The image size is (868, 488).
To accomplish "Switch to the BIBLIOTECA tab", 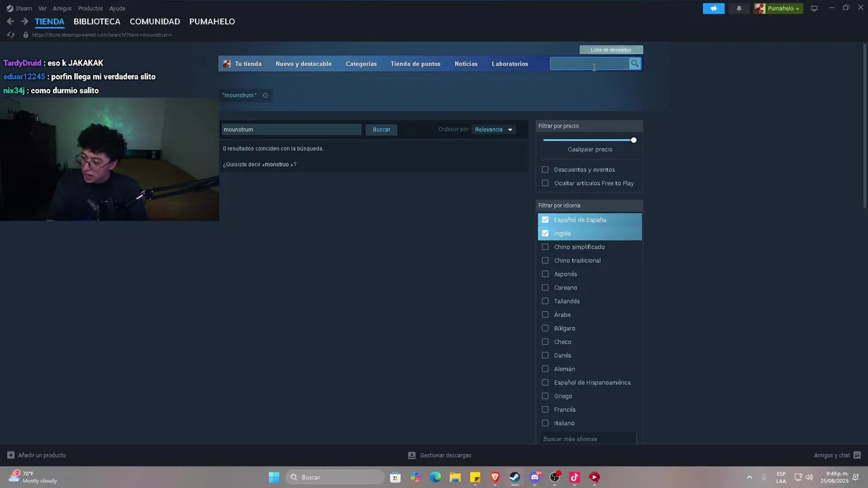I will [97, 22].
